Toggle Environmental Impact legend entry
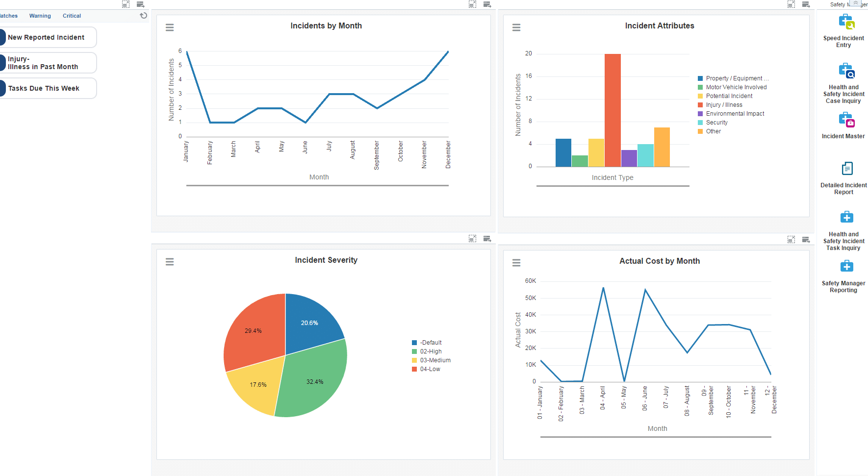 click(731, 114)
